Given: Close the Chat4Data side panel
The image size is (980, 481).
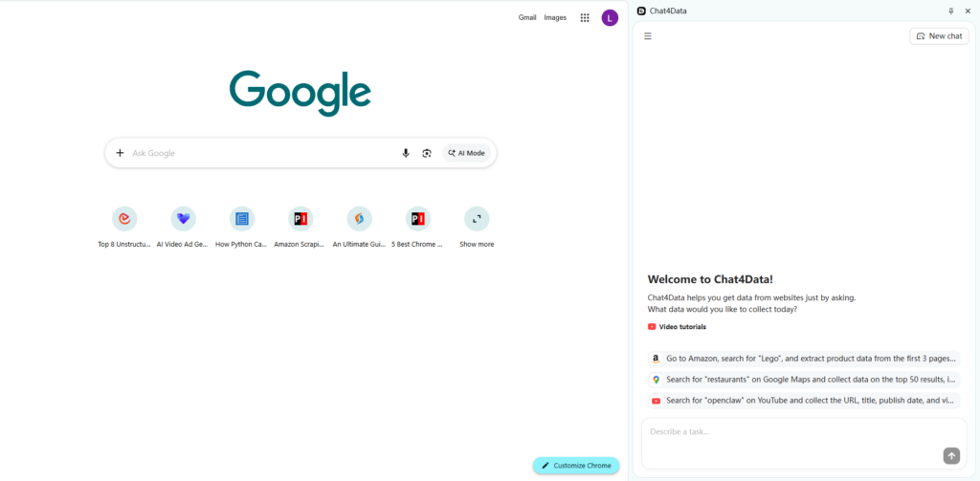Looking at the screenshot, I should (x=968, y=11).
